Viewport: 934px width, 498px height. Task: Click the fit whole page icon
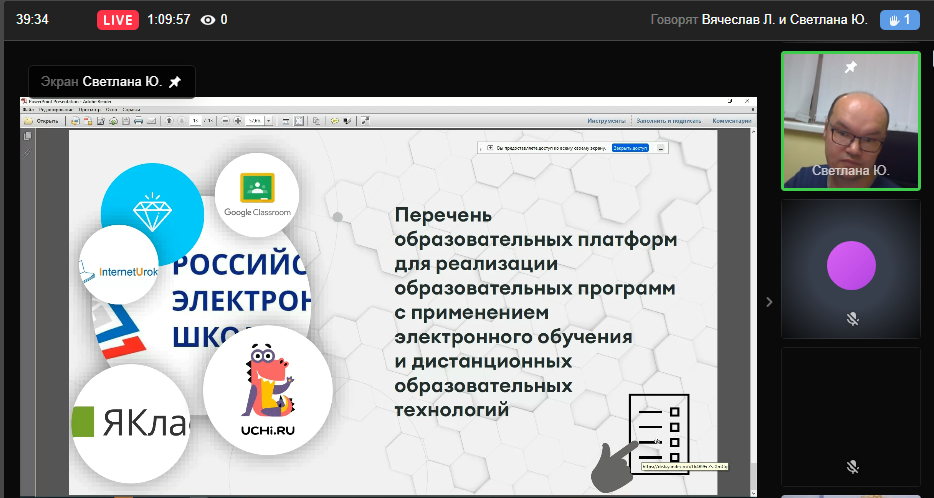pyautogui.click(x=298, y=121)
